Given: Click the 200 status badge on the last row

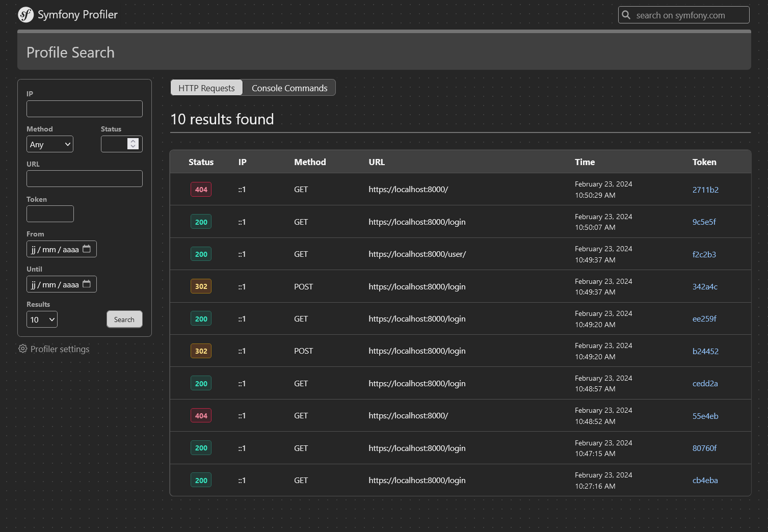Looking at the screenshot, I should click(201, 480).
